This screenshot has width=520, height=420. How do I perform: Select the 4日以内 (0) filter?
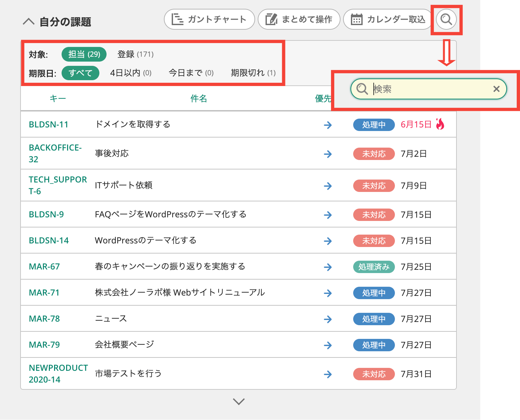131,73
